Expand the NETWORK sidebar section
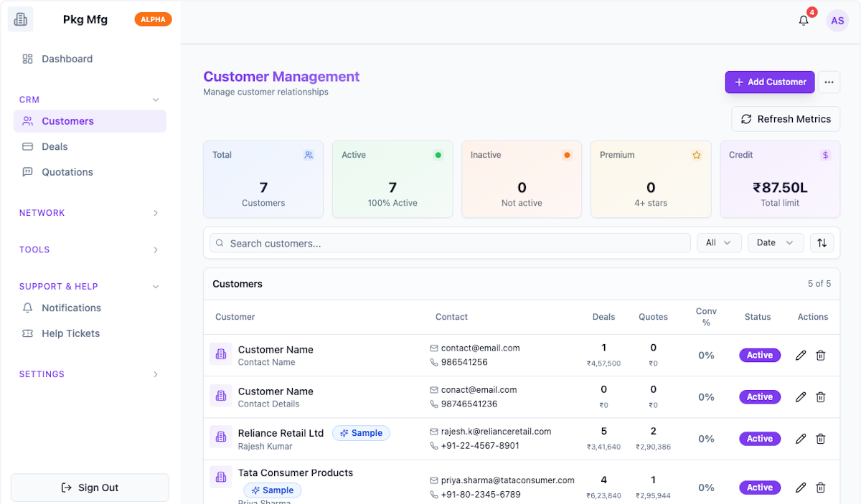Viewport: 861px width, 504px height. 90,213
